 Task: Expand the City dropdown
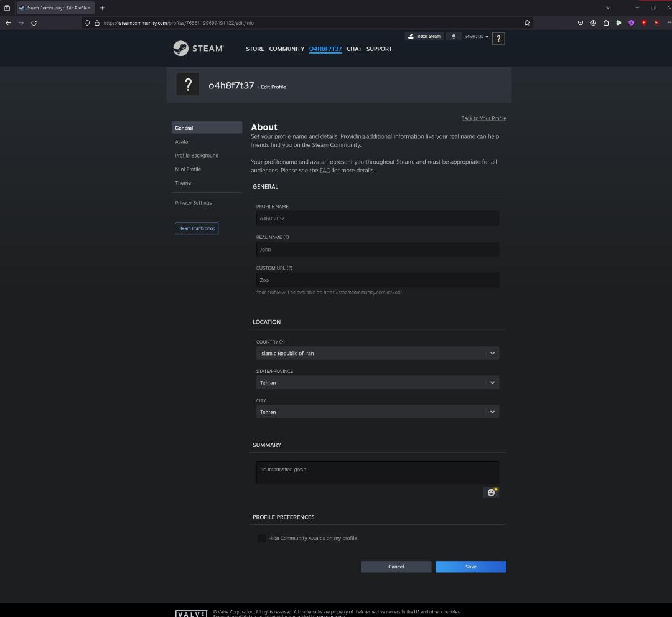(378, 412)
